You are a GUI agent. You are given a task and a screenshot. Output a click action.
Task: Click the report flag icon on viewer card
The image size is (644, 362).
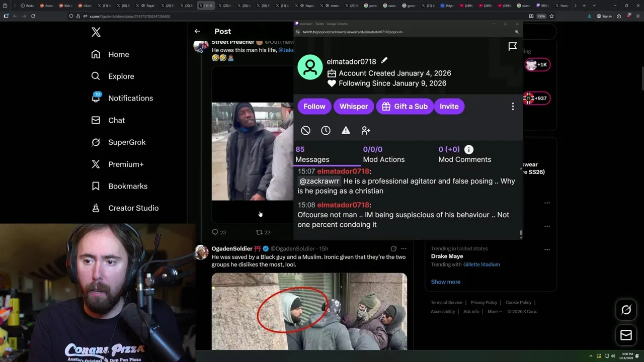(x=512, y=47)
